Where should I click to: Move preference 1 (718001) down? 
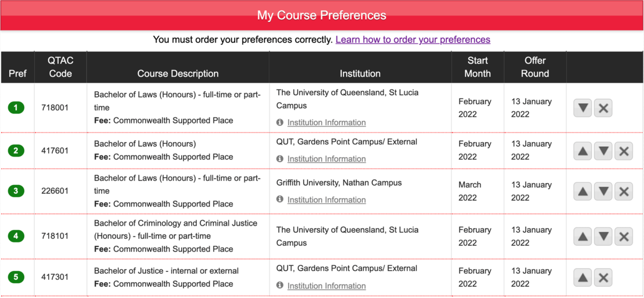[583, 108]
